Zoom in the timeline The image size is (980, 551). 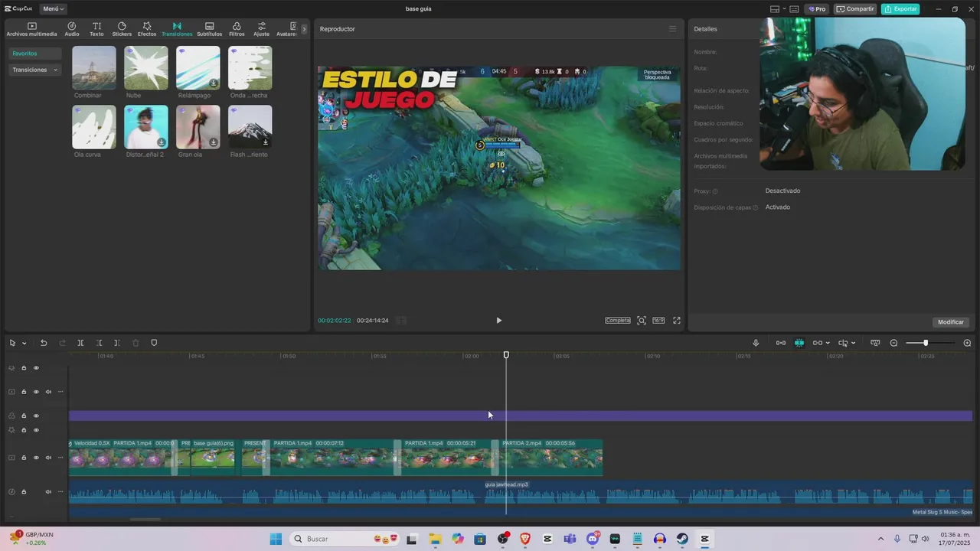967,343
